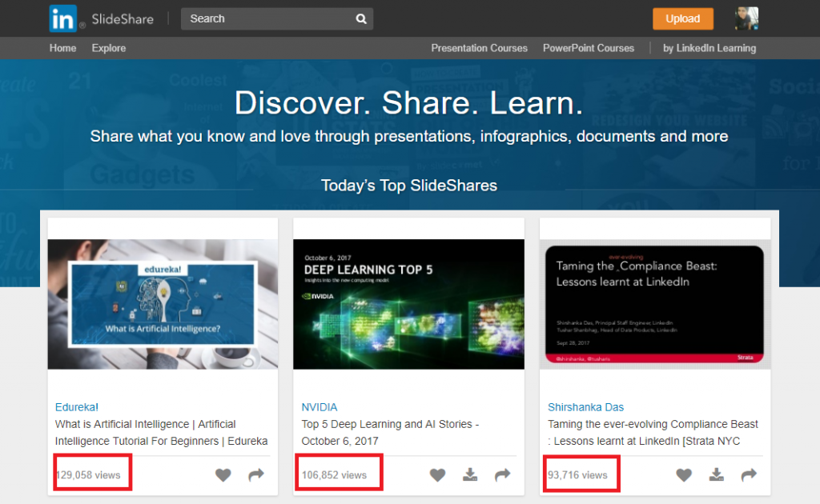Open the Shirshanka Das author link

[585, 407]
